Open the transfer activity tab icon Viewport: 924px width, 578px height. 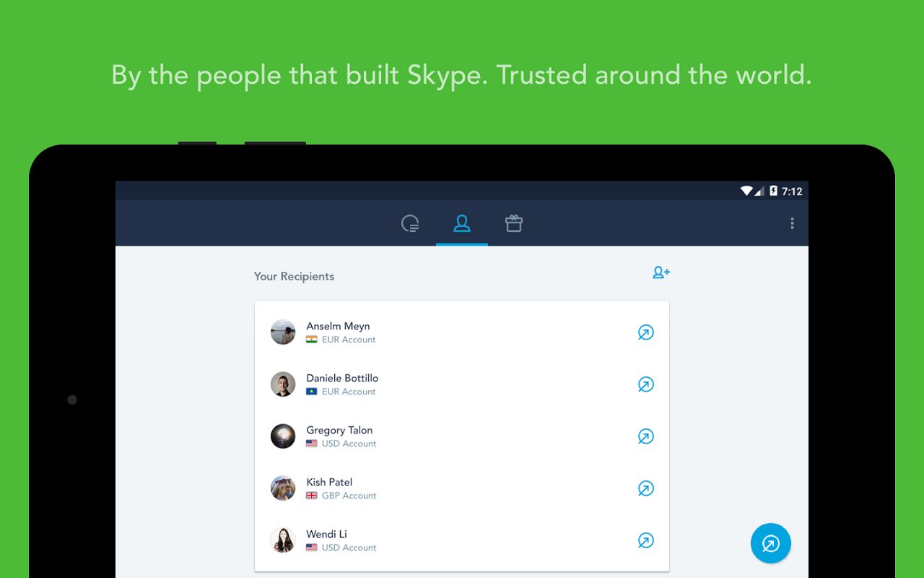click(x=410, y=223)
